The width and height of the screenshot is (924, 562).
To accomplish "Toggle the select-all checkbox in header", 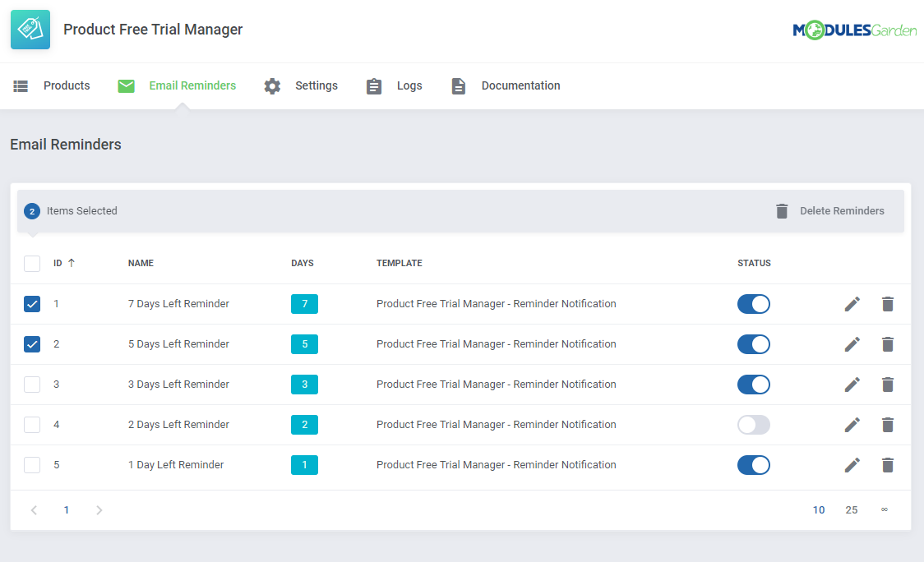I will point(32,263).
